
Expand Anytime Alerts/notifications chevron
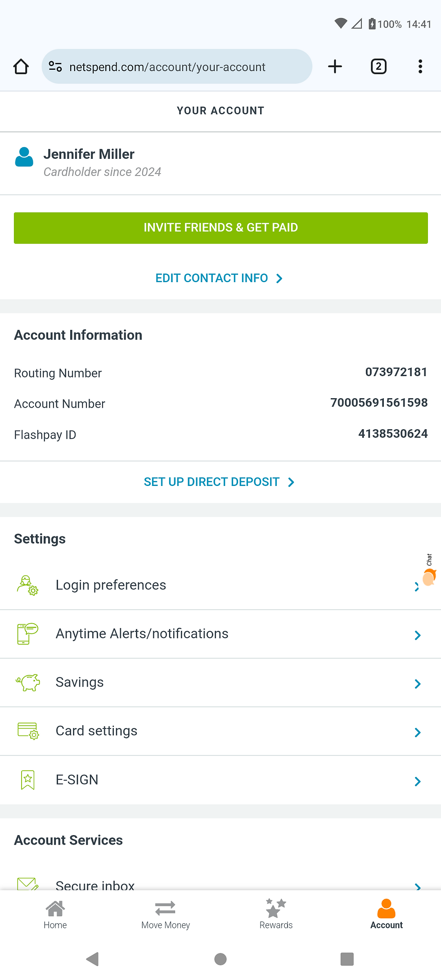pos(418,635)
